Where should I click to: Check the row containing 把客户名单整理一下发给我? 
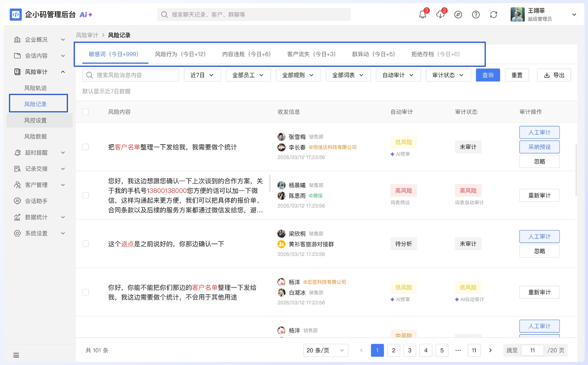(x=86, y=147)
